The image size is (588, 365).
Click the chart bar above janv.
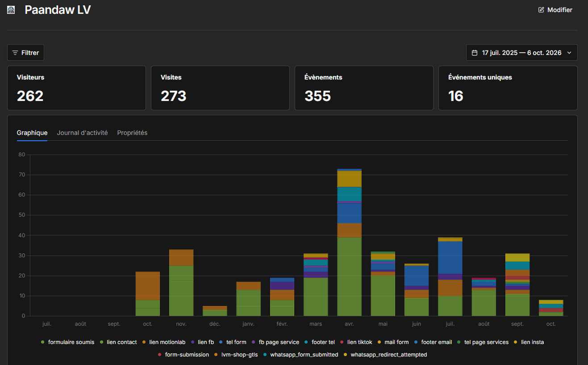tap(249, 299)
